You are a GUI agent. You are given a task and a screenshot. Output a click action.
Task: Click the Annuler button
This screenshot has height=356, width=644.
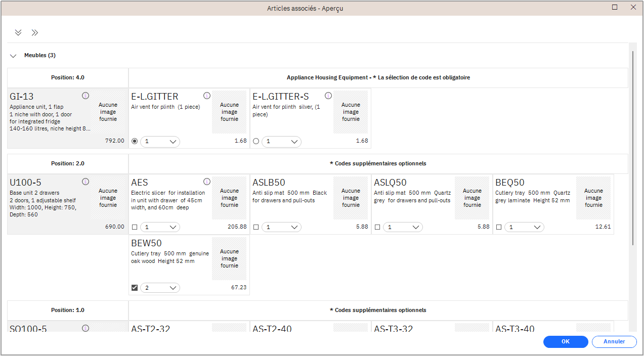614,342
